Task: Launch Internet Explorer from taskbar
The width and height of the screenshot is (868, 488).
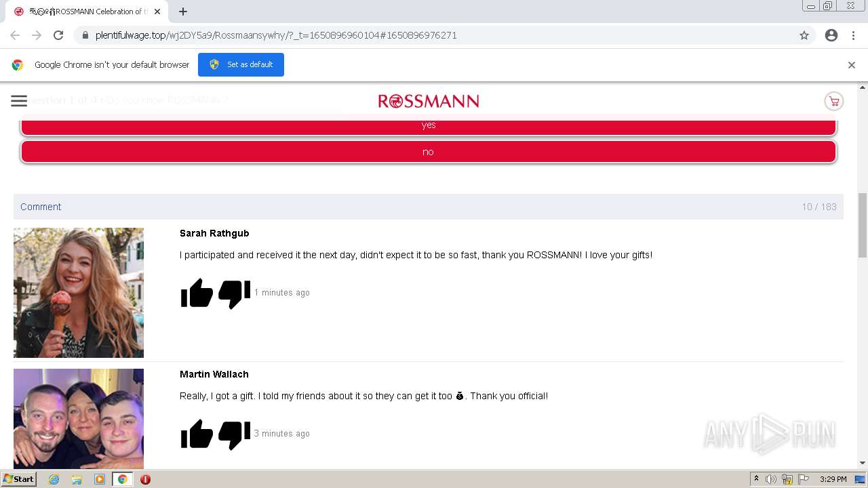Action: click(54, 479)
